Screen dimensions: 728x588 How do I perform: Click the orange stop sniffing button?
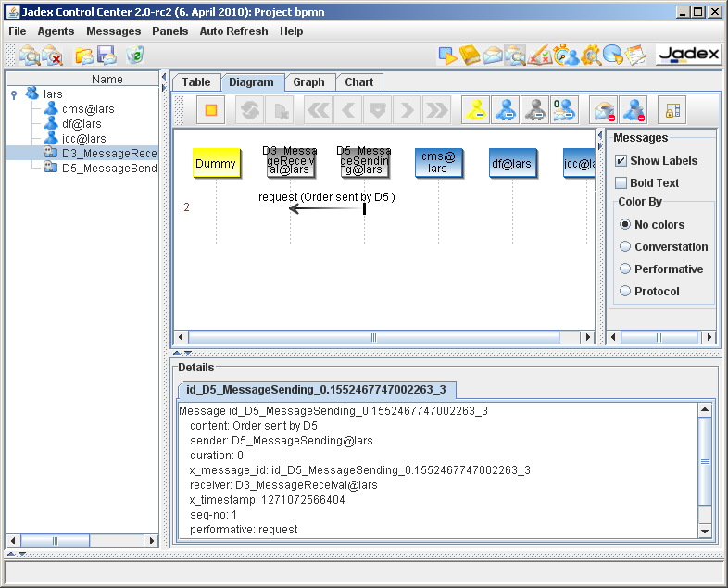211,111
